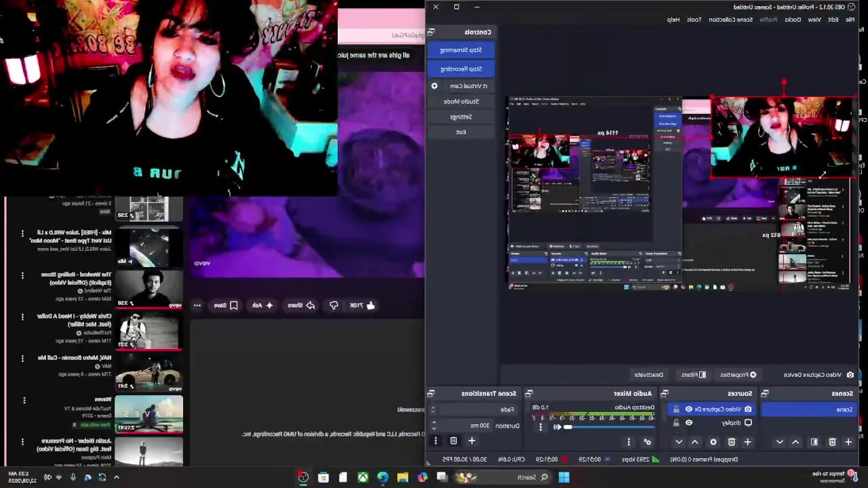Pop out the Scene Transitions dock
Viewport: 868px width, 488px height.
point(431,393)
